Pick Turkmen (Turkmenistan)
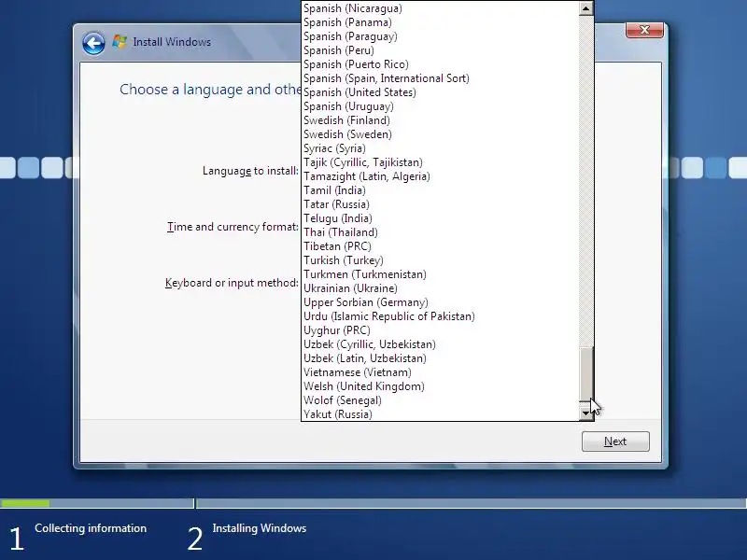This screenshot has width=747, height=560. click(441, 274)
